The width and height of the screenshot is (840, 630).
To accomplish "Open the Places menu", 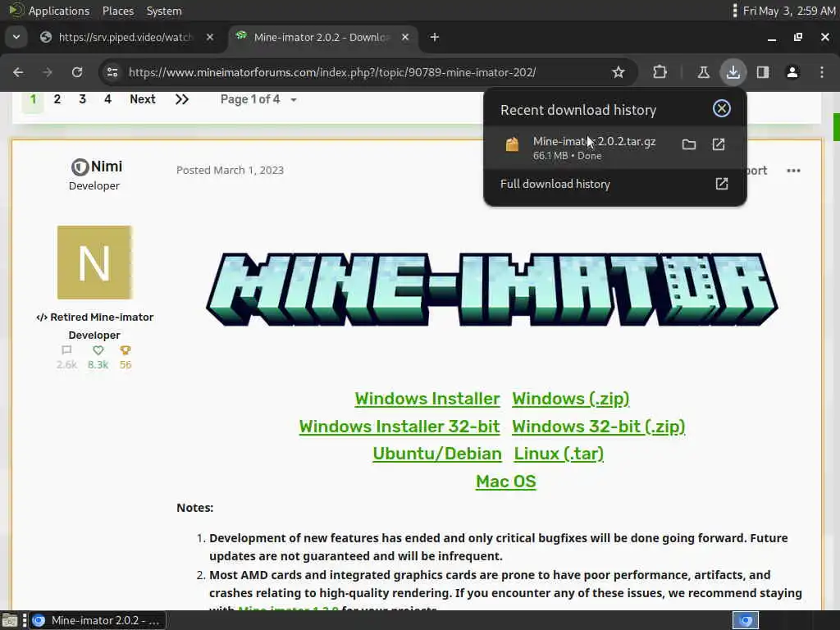I will click(118, 11).
